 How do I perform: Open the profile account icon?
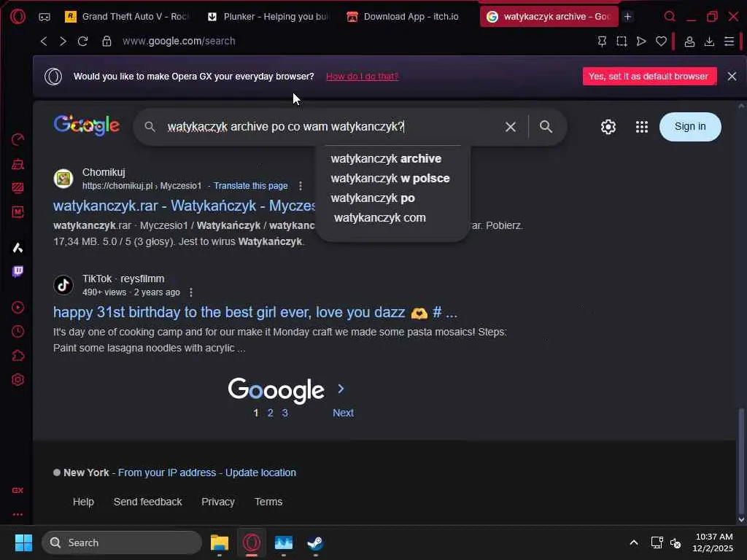pyautogui.click(x=689, y=42)
